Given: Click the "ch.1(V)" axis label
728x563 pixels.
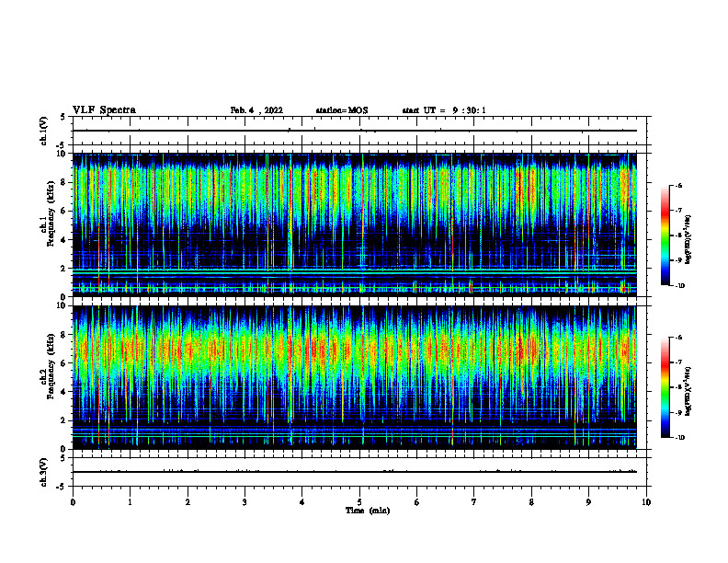Looking at the screenshot, I should click(44, 131).
